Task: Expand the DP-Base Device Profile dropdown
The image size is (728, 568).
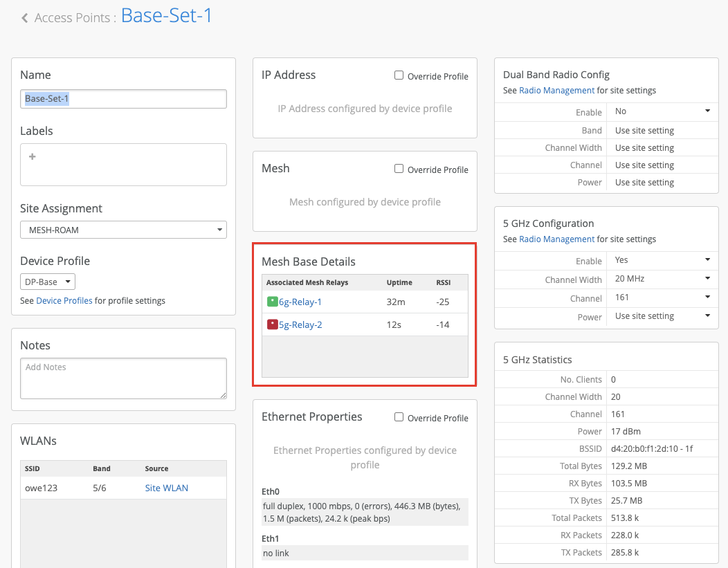Action: tap(48, 282)
